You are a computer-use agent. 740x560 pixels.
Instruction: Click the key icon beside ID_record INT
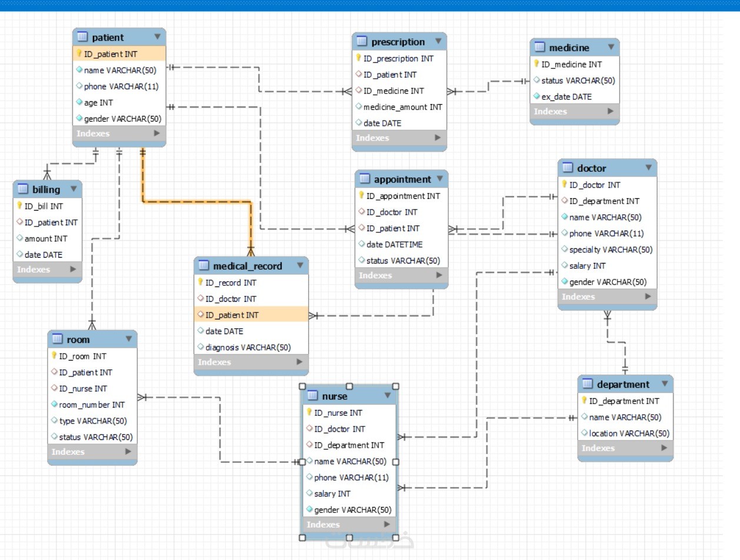(x=200, y=282)
